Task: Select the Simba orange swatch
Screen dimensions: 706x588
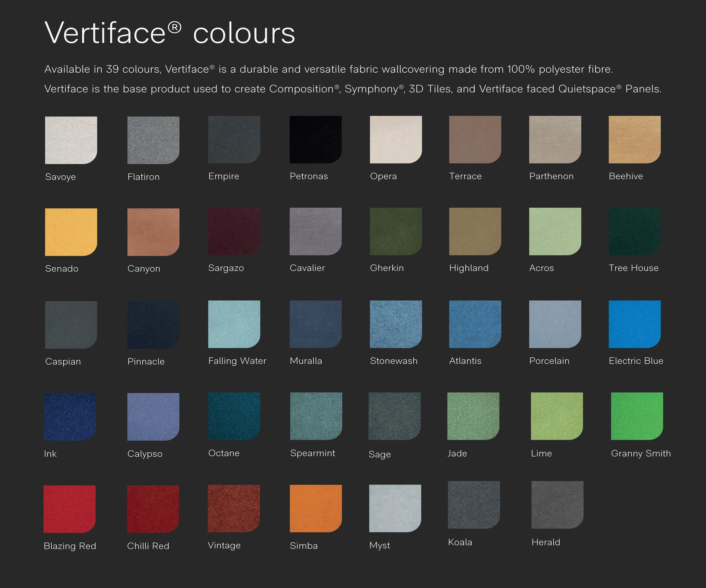Action: (316, 508)
